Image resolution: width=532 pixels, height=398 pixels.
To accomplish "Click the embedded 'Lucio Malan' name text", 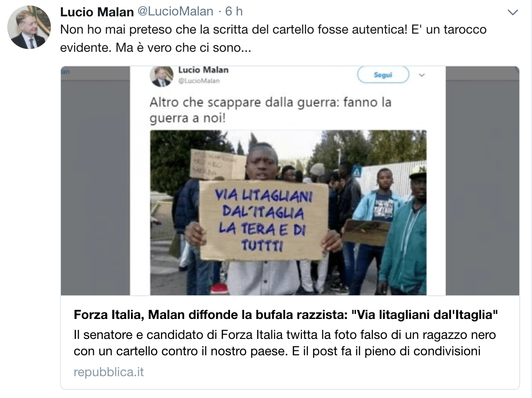I will tap(203, 70).
